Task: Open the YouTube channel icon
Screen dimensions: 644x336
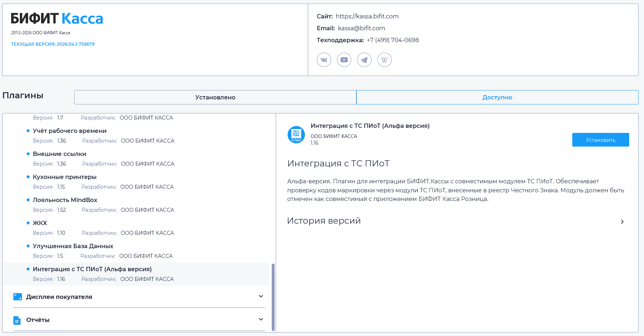Action: [x=344, y=60]
